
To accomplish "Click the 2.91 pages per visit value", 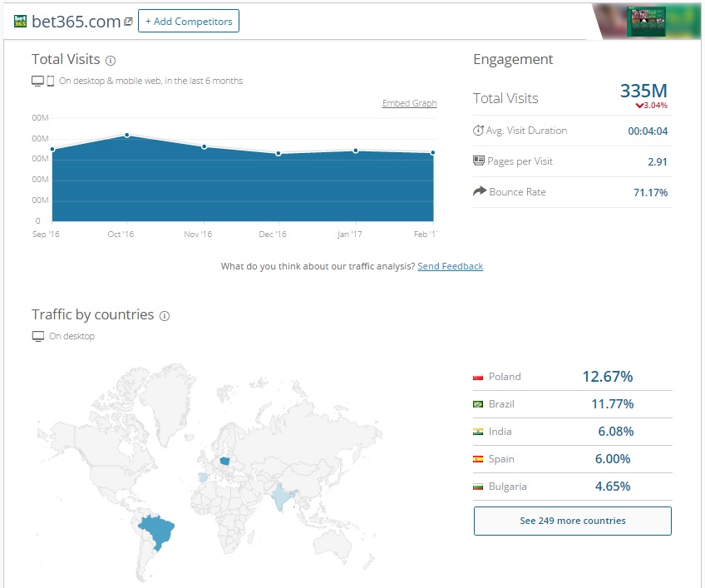I will click(x=658, y=161).
